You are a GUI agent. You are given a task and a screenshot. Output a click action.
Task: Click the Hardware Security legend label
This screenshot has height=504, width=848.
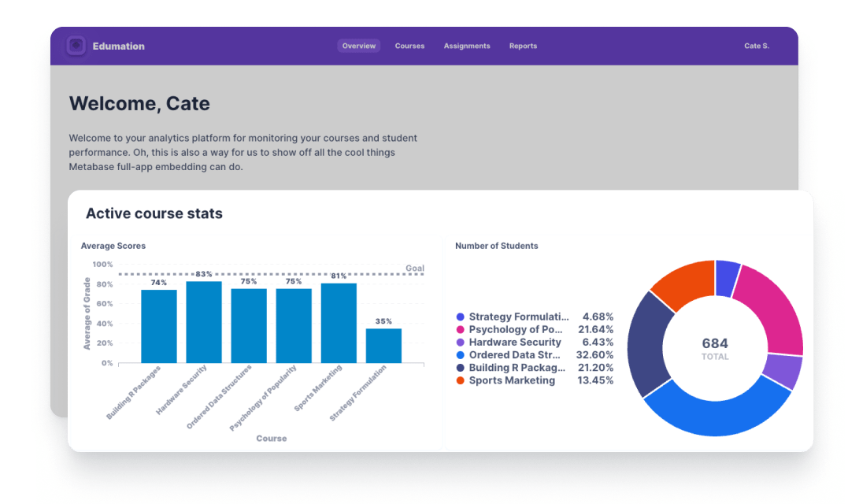click(515, 343)
